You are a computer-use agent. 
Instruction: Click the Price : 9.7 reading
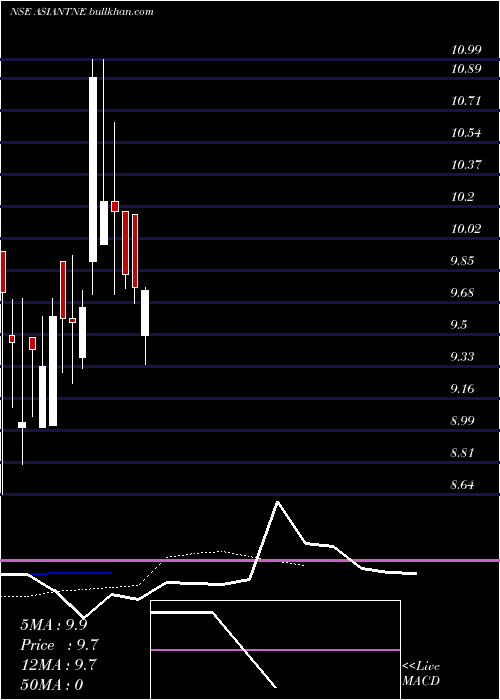[59, 645]
